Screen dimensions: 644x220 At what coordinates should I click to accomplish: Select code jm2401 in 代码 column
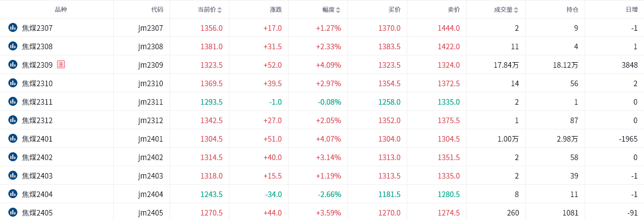151,139
